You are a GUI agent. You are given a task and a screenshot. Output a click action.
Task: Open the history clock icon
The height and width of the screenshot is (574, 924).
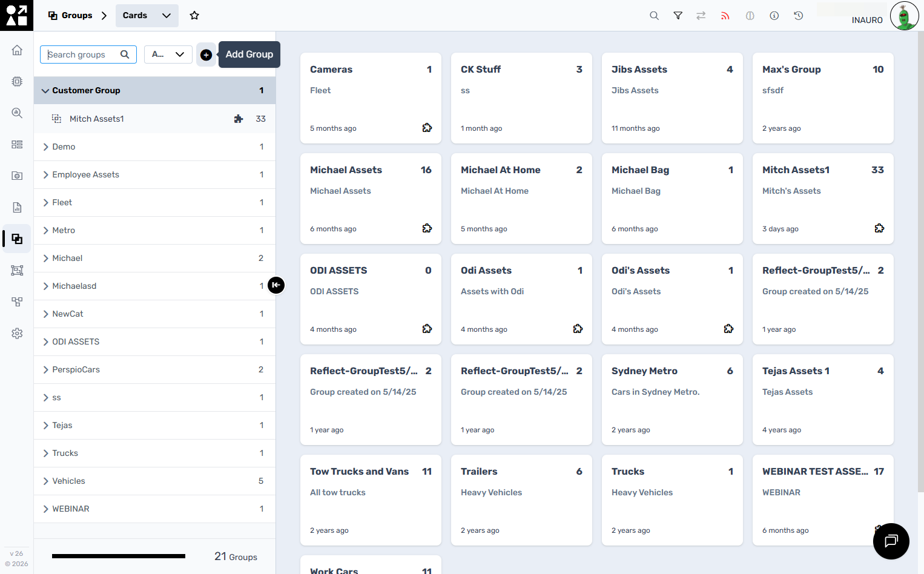[799, 16]
